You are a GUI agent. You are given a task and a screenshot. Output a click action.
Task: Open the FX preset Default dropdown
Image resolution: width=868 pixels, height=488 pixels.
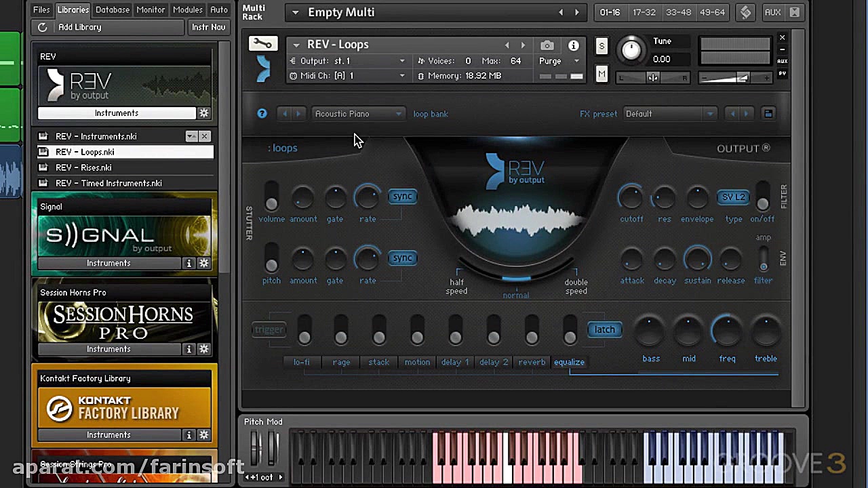669,114
